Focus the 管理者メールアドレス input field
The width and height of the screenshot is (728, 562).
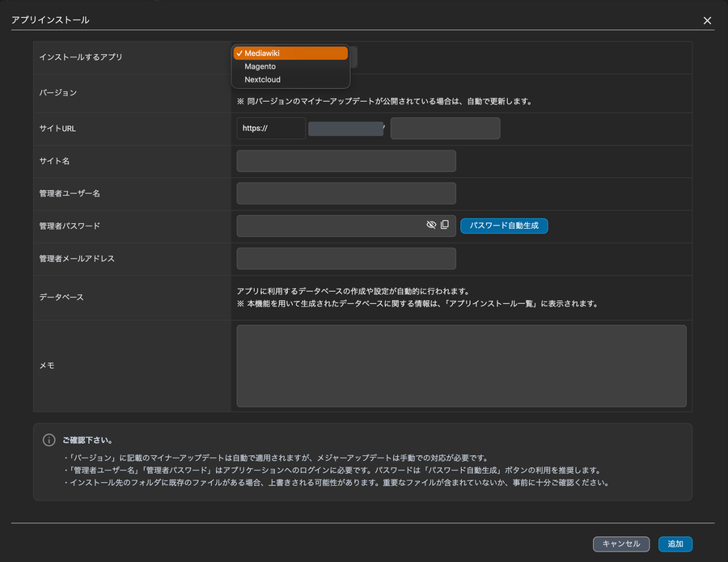346,259
